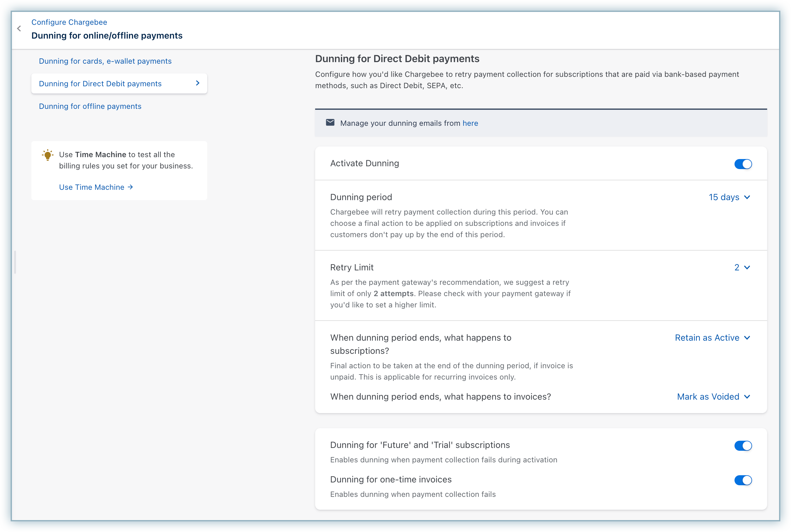The height and width of the screenshot is (532, 791).
Task: Click the envelope icon beside dunning emails
Action: pos(330,122)
